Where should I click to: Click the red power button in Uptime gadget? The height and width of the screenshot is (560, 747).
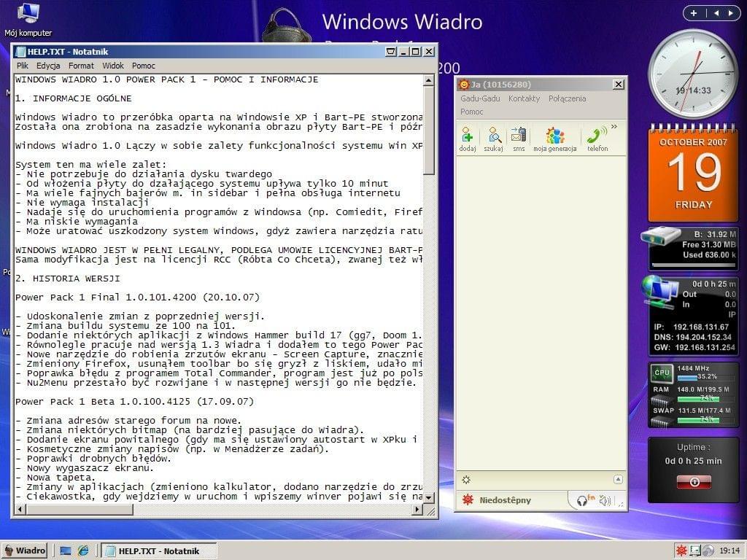pos(694,482)
